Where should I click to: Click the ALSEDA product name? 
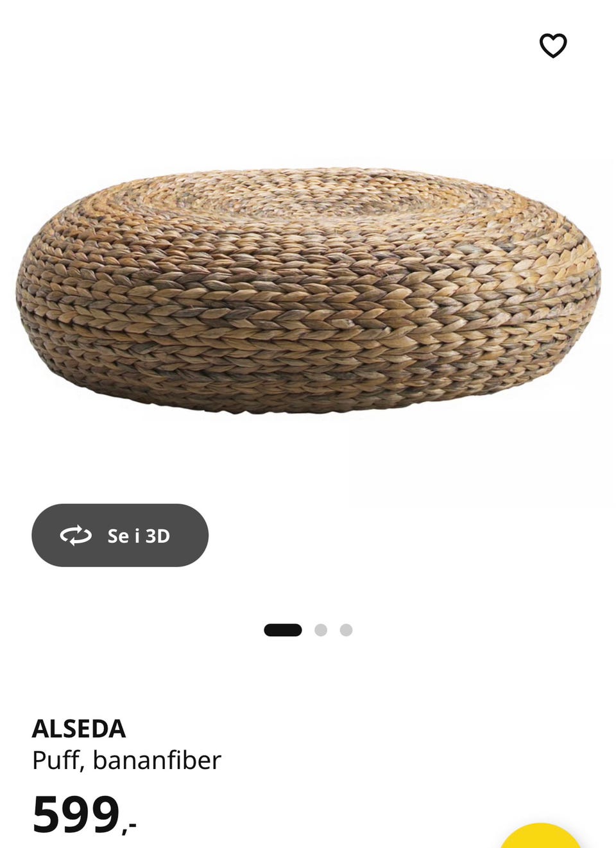click(79, 729)
